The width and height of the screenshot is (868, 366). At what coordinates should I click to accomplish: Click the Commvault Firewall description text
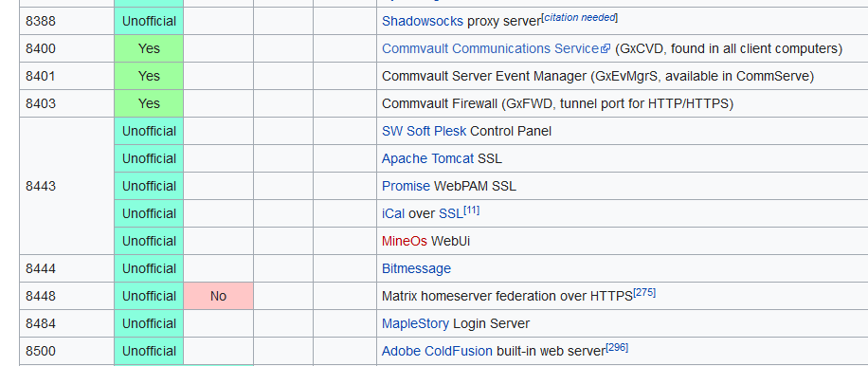557,103
